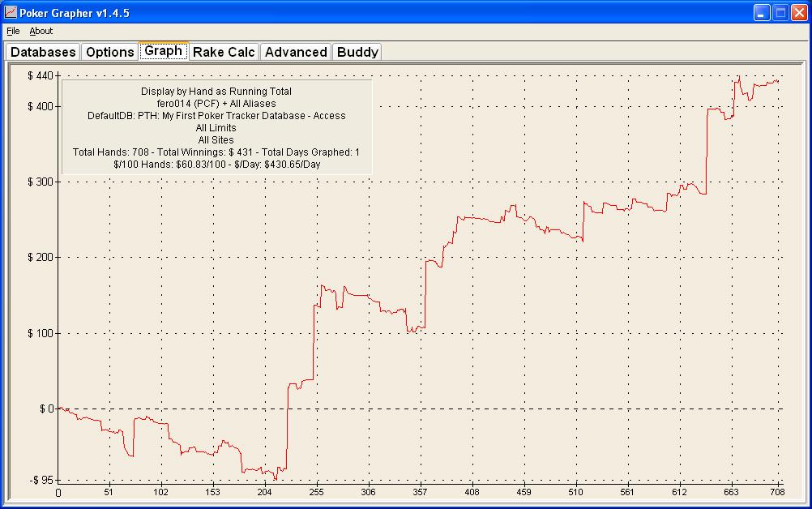Click the '$ 0' y-axis label
This screenshot has height=509, width=812.
[x=47, y=409]
